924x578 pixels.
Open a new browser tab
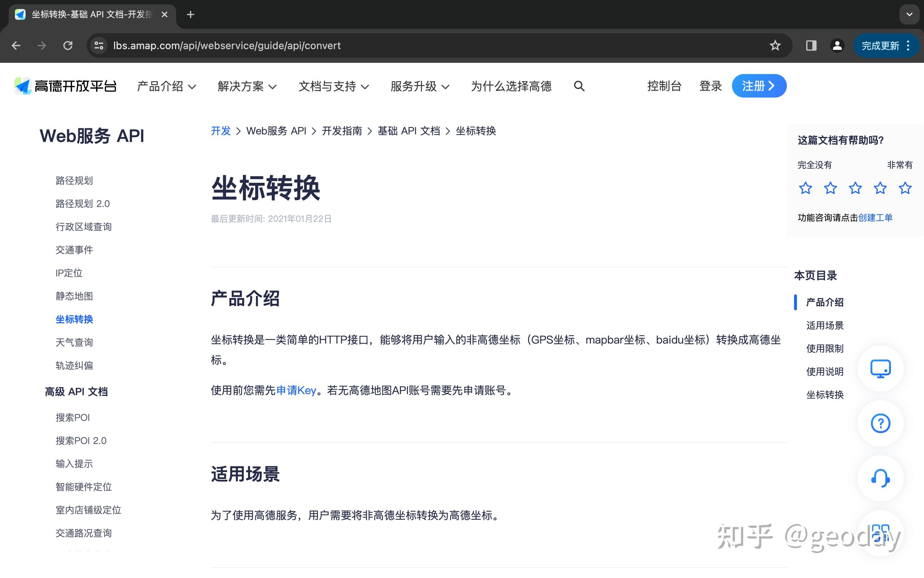point(191,14)
